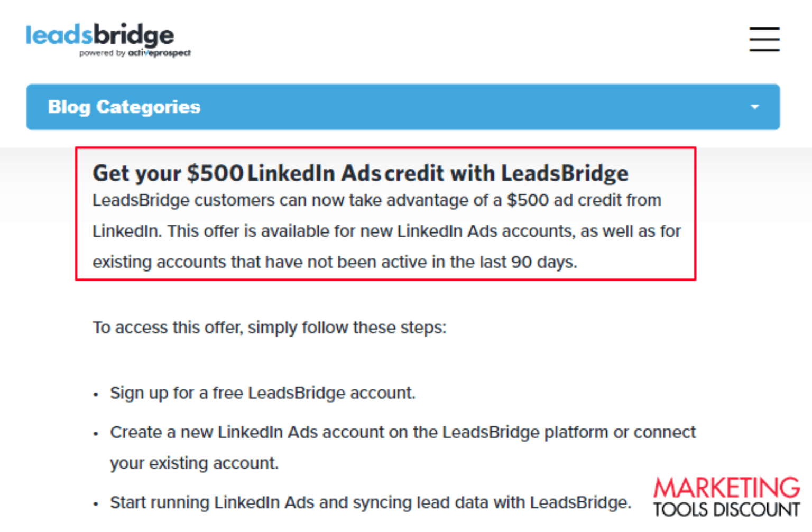The width and height of the screenshot is (812, 532).
Task: Click 'Sign up for a free LeadsBridge account'
Action: (263, 393)
